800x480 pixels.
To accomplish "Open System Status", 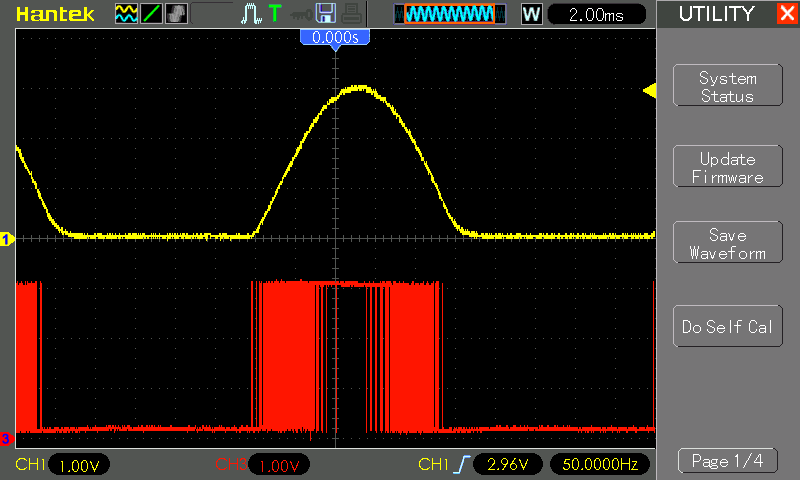I will coord(727,87).
